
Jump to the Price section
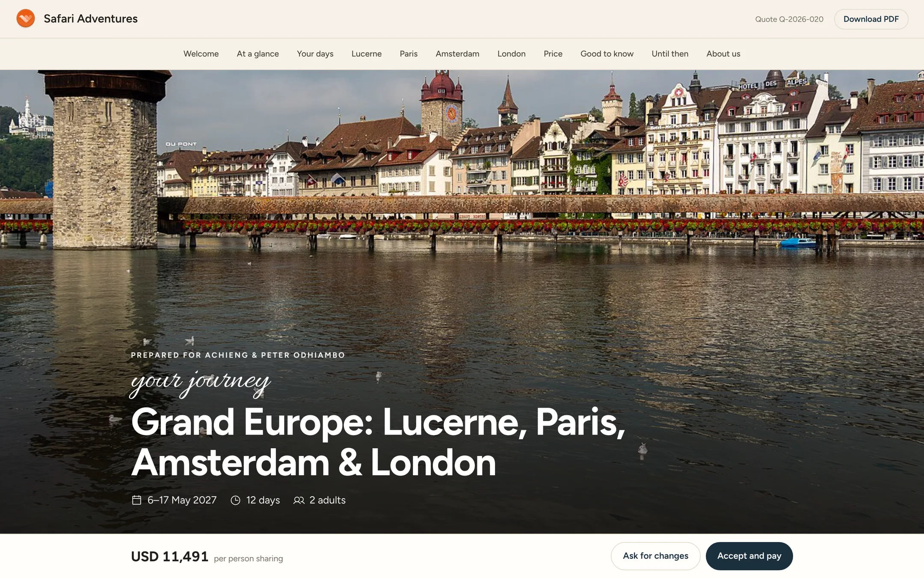pyautogui.click(x=553, y=54)
